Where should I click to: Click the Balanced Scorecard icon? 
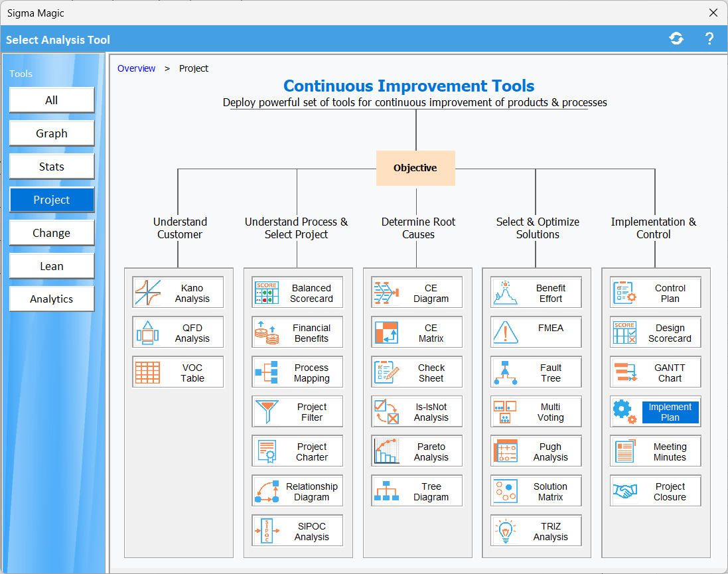point(267,293)
